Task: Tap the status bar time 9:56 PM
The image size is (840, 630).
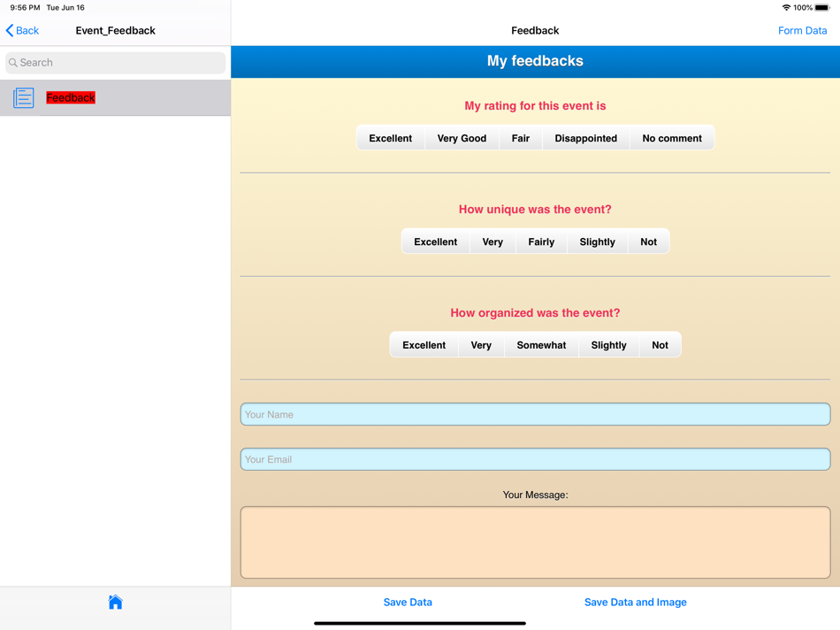Action: (x=25, y=7)
